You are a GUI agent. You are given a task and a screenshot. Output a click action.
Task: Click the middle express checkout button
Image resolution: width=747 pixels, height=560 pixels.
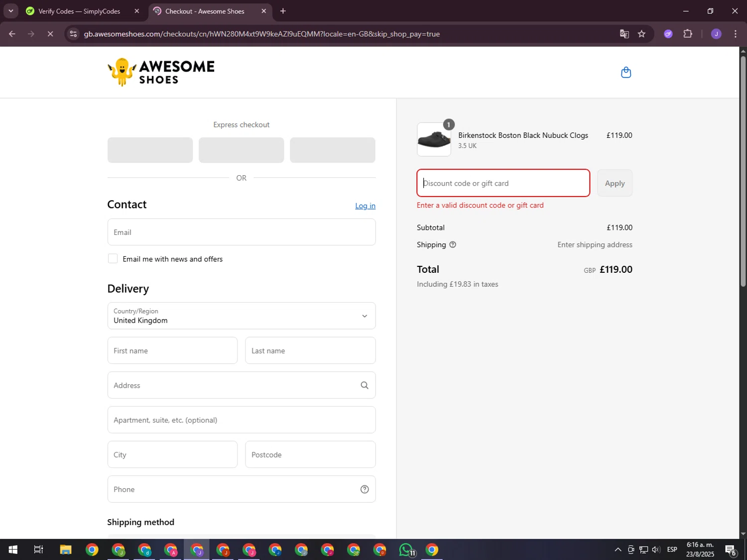pyautogui.click(x=241, y=150)
